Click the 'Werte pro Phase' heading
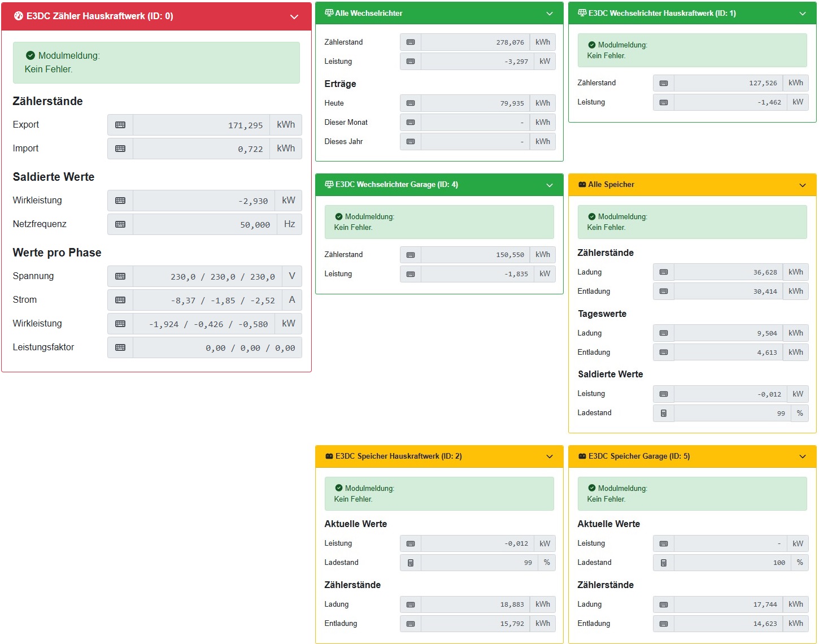819x644 pixels. click(57, 253)
